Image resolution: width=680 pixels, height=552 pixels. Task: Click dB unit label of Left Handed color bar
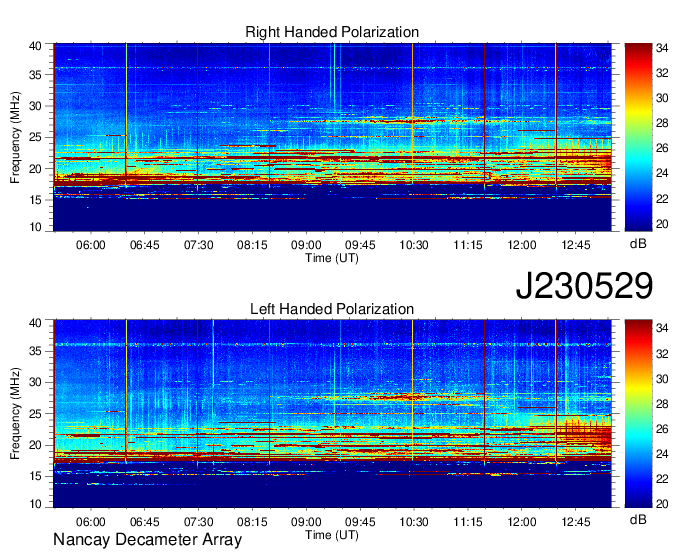(x=638, y=519)
